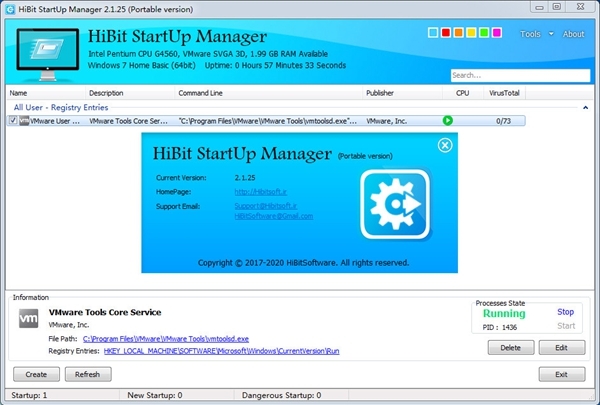Click Startup: 1 in status bar

29,395
